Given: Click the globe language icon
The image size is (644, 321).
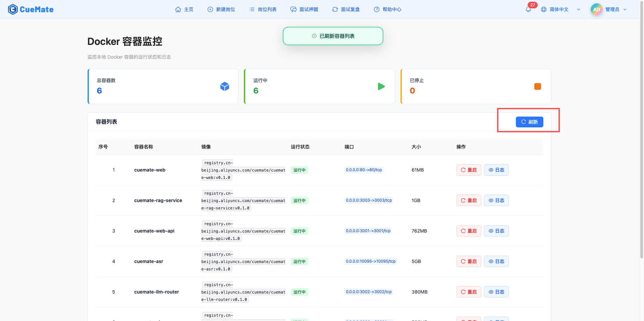Looking at the screenshot, I should (544, 9).
